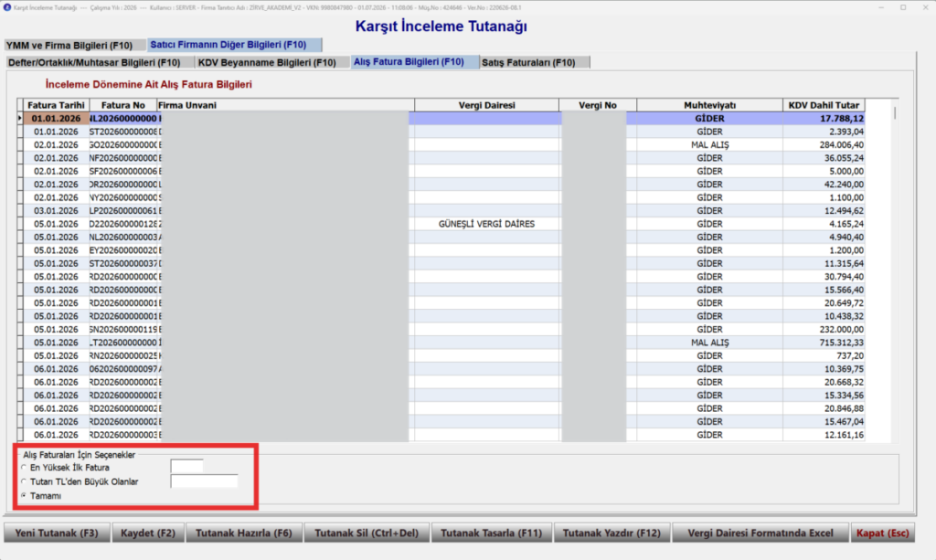Click the amount 30.794,40

(824, 277)
